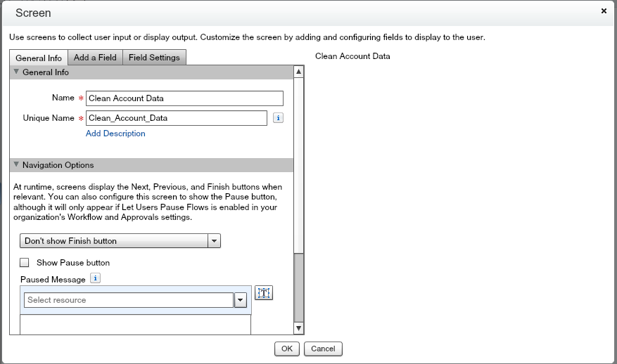The width and height of the screenshot is (617, 364).
Task: Select the General Info tab
Action: pos(38,58)
